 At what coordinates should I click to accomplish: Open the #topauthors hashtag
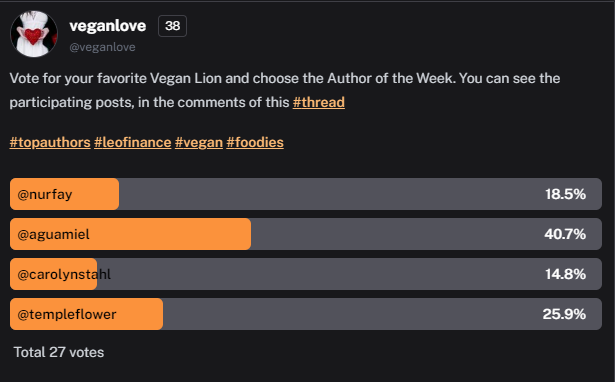click(x=50, y=142)
